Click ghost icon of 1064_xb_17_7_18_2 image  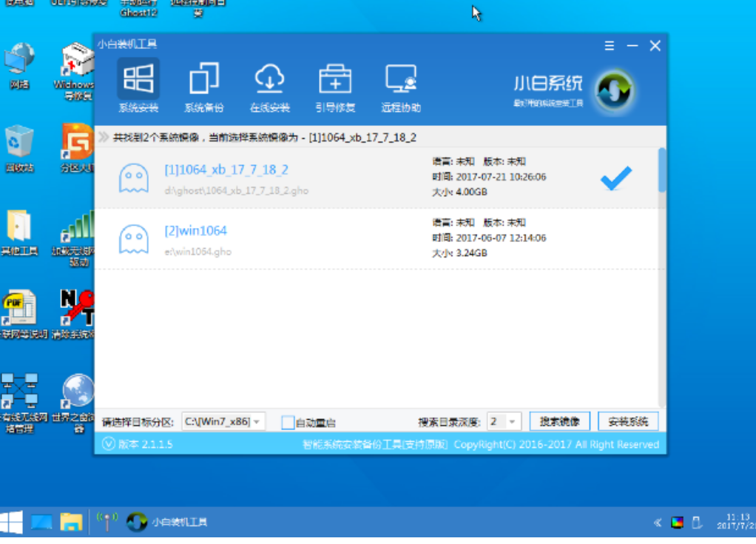(134, 178)
